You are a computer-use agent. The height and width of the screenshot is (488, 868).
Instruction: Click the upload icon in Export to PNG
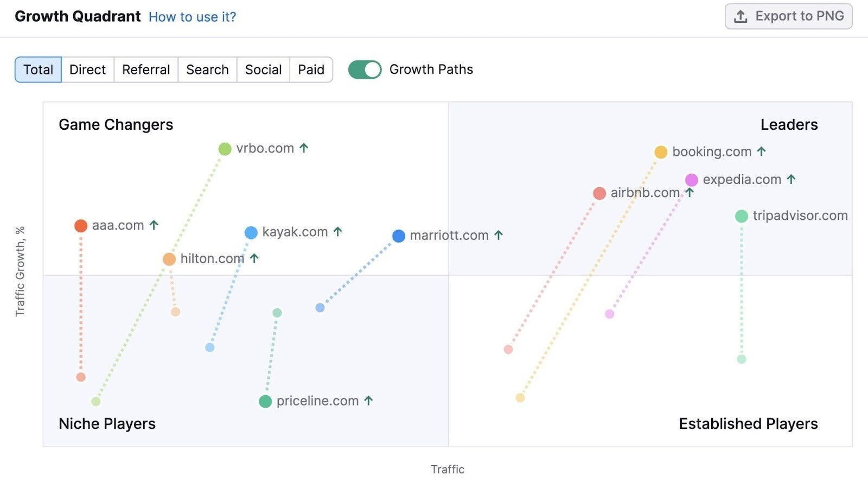tap(739, 16)
